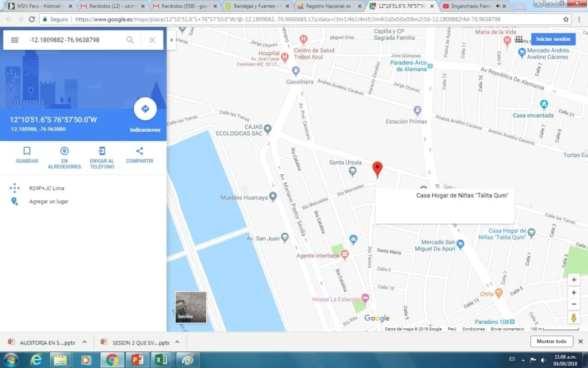The height and width of the screenshot is (368, 588).
Task: Click the system tray volume icon
Action: [x=543, y=360]
